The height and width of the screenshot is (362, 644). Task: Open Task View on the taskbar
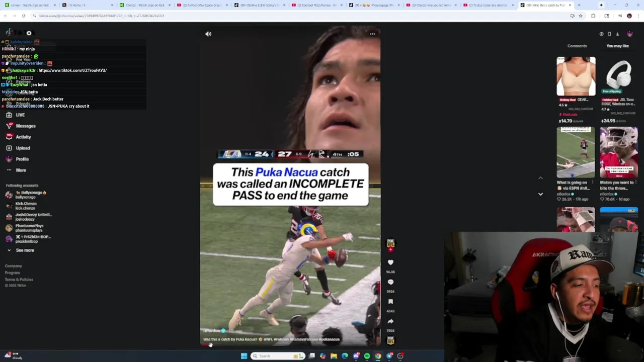(x=311, y=356)
